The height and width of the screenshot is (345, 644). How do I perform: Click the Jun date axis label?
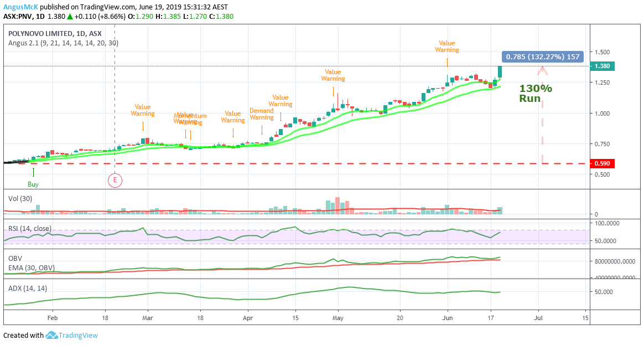click(447, 318)
